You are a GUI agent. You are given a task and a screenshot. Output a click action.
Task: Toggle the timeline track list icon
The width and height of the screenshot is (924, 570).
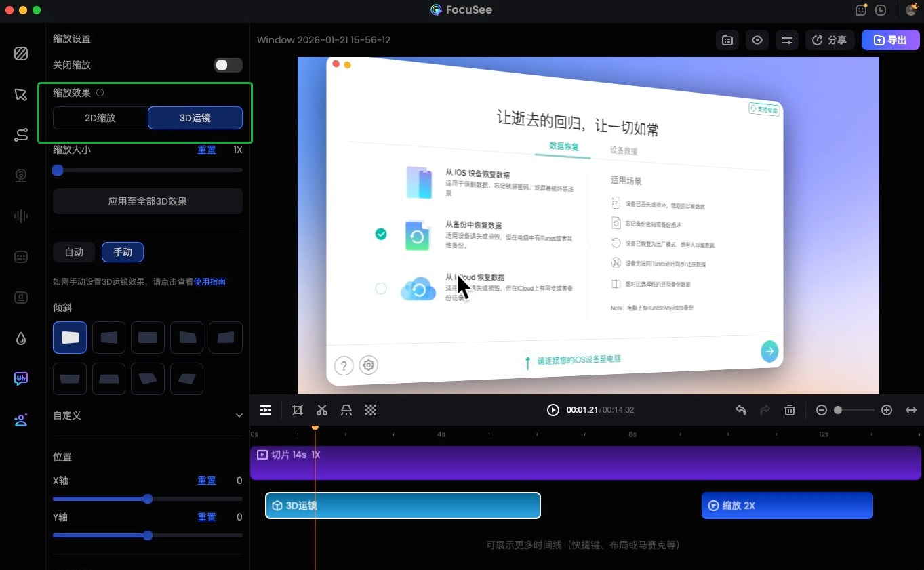click(266, 410)
